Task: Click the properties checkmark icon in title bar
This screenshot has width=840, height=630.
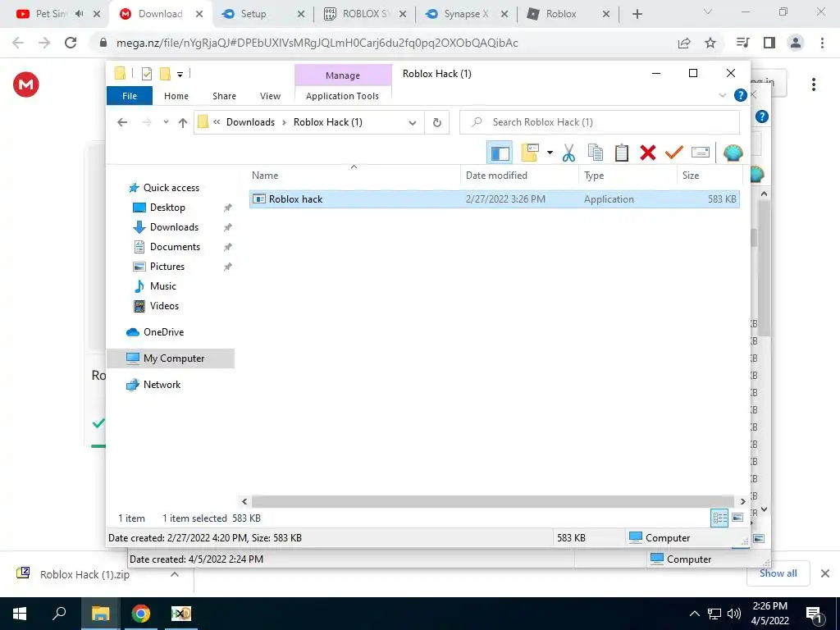Action: [x=146, y=74]
